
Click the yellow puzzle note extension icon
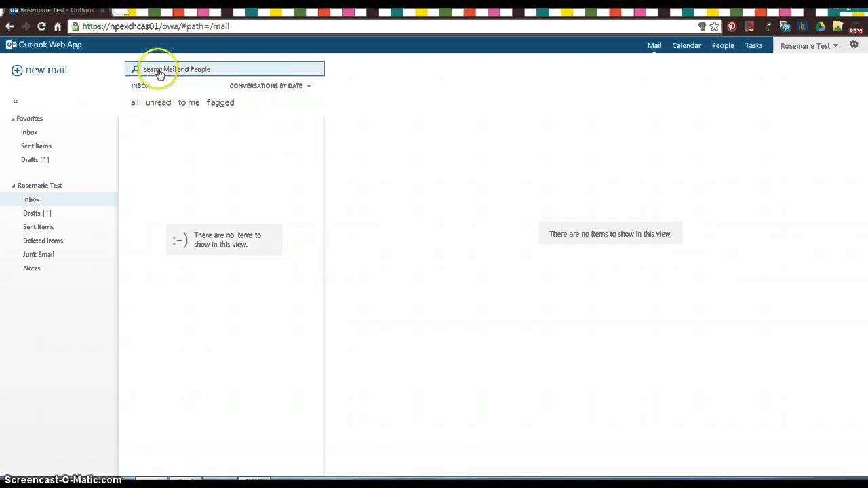[838, 26]
